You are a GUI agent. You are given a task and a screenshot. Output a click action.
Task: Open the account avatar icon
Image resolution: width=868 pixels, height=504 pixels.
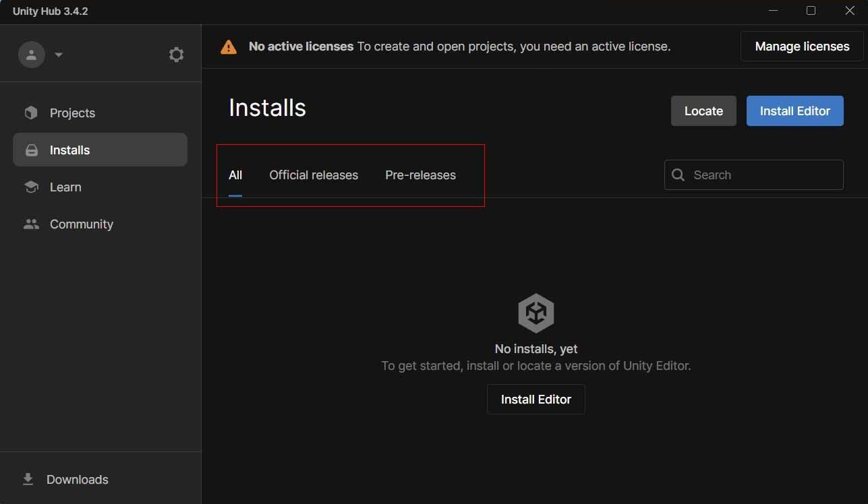pyautogui.click(x=31, y=55)
